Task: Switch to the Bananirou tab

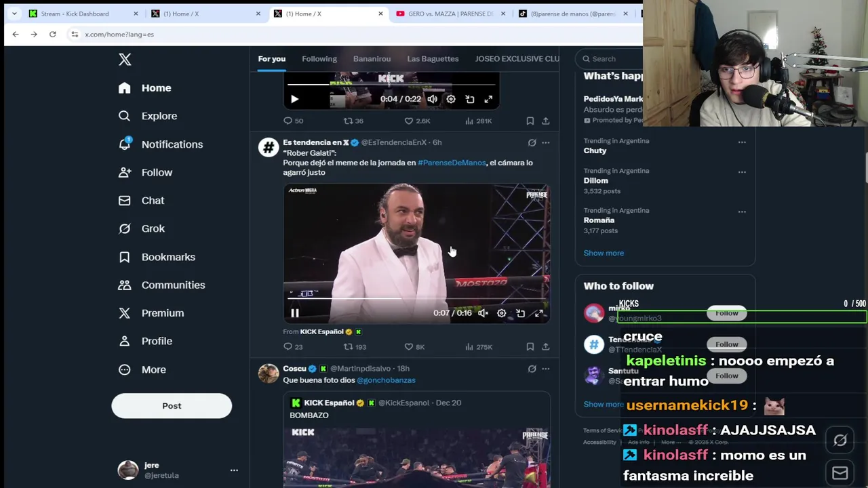Action: (372, 59)
